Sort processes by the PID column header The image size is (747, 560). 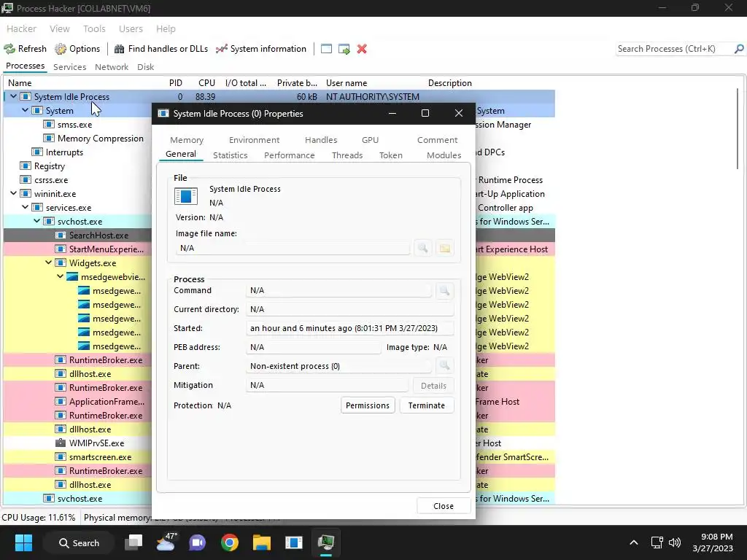click(x=175, y=83)
